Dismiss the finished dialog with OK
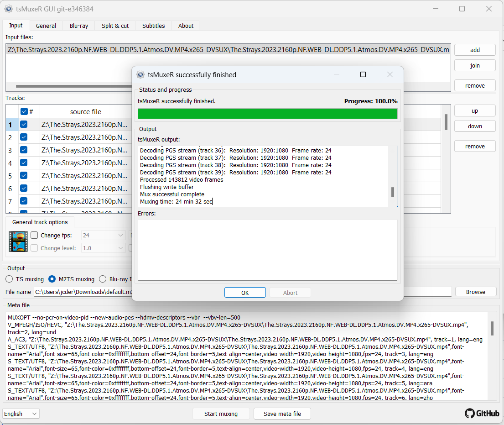 [x=245, y=292]
